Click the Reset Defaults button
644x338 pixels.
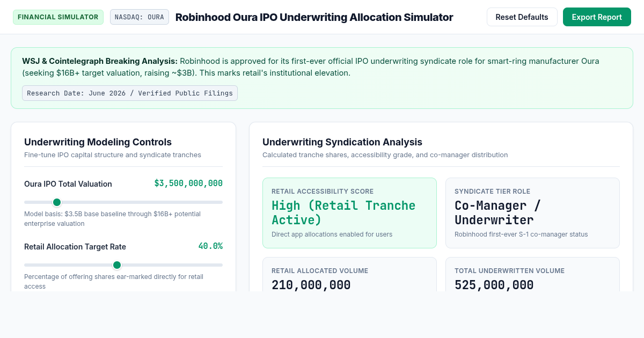(522, 17)
